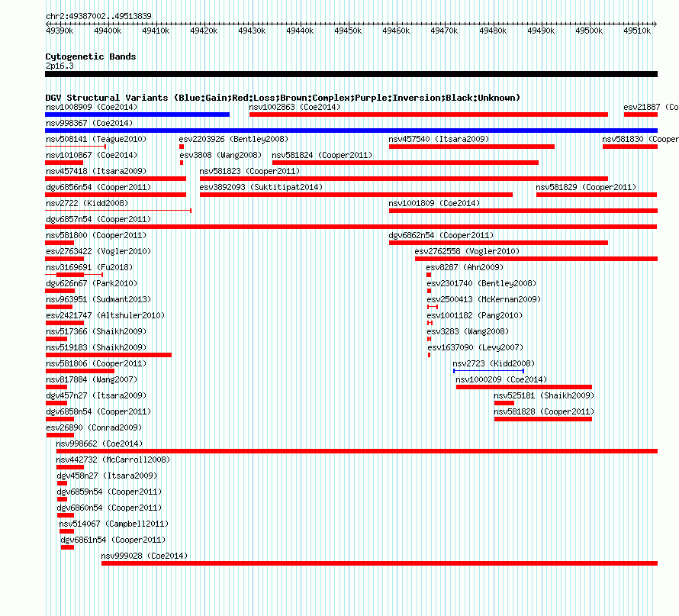Select esv2500413 (McKernan2009) label
Viewport: 679px width, 616px height.
pyautogui.click(x=484, y=299)
